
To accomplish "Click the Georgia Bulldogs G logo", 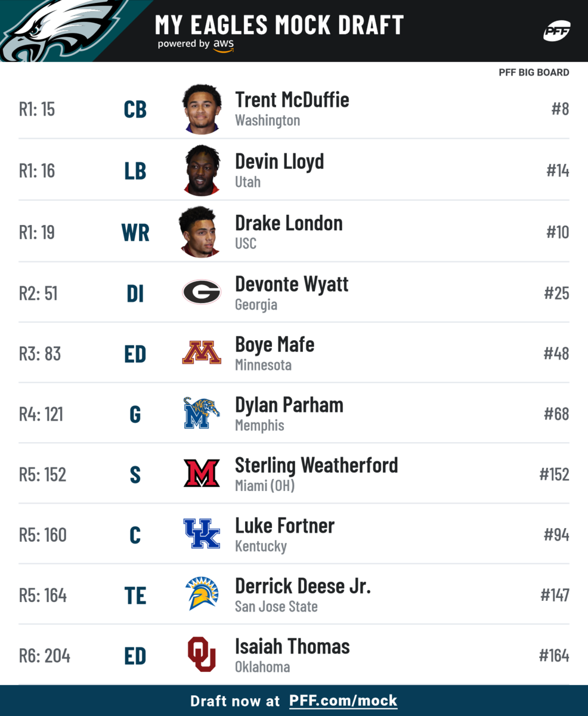I will pyautogui.click(x=202, y=292).
